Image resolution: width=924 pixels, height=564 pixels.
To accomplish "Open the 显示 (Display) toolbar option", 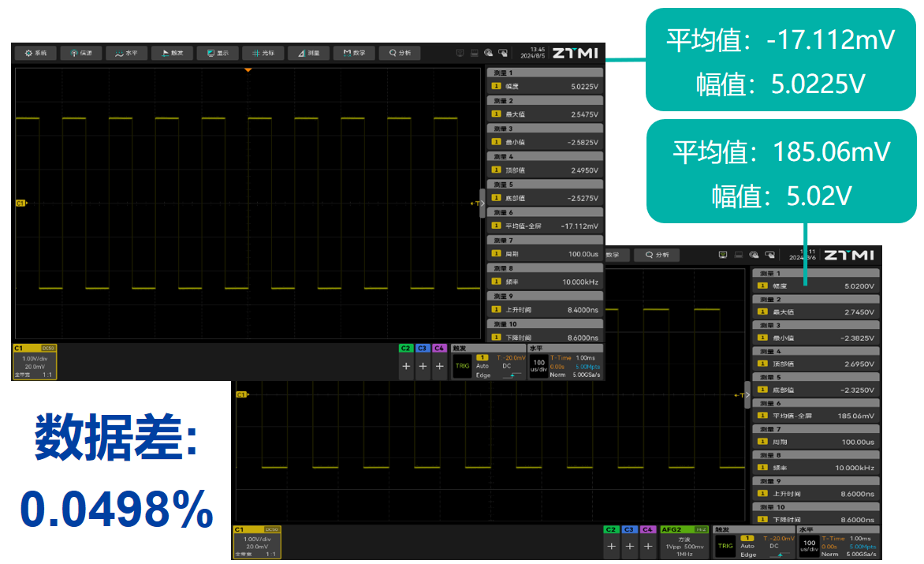I will (218, 54).
